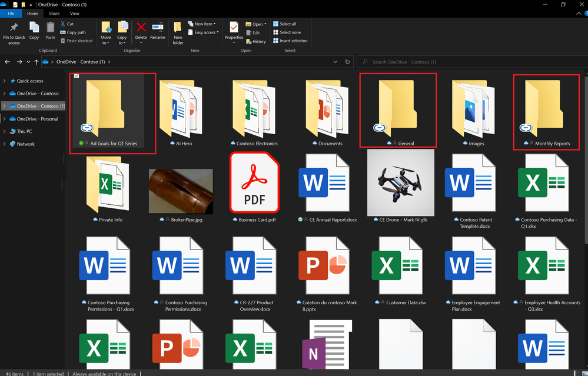Open the Business Card.pdf file icon

pos(254,182)
